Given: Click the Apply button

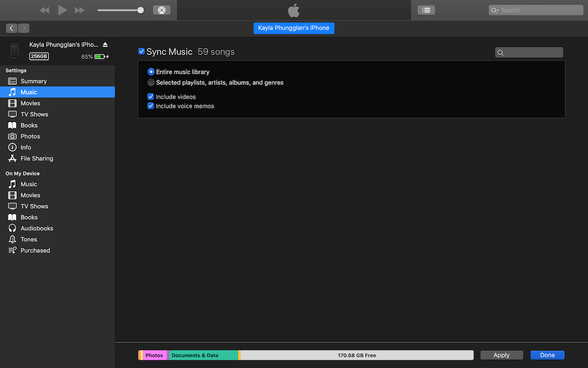Looking at the screenshot, I should (x=501, y=355).
